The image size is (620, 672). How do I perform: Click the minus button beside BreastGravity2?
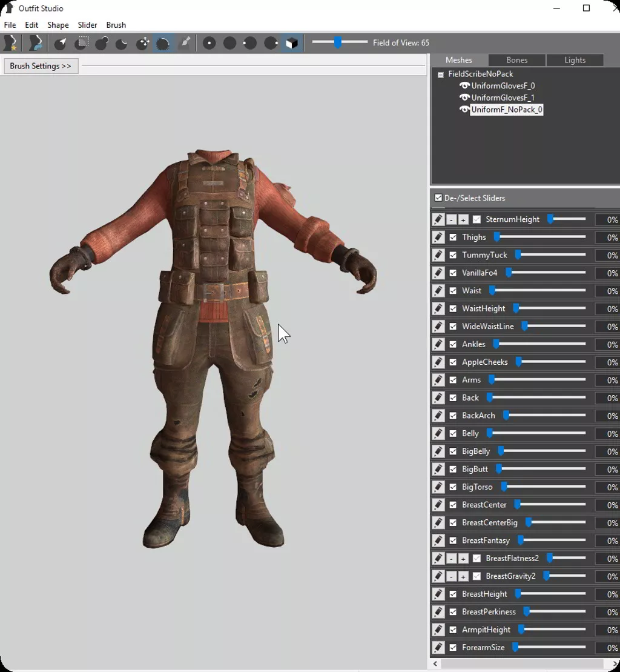(451, 576)
